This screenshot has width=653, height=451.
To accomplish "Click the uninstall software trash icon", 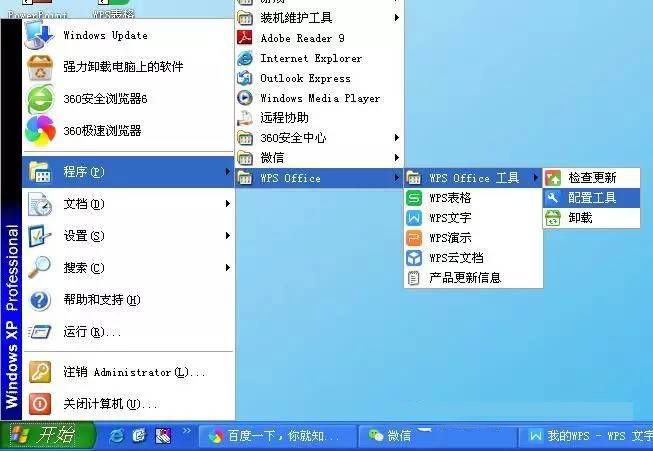I will pos(40,67).
